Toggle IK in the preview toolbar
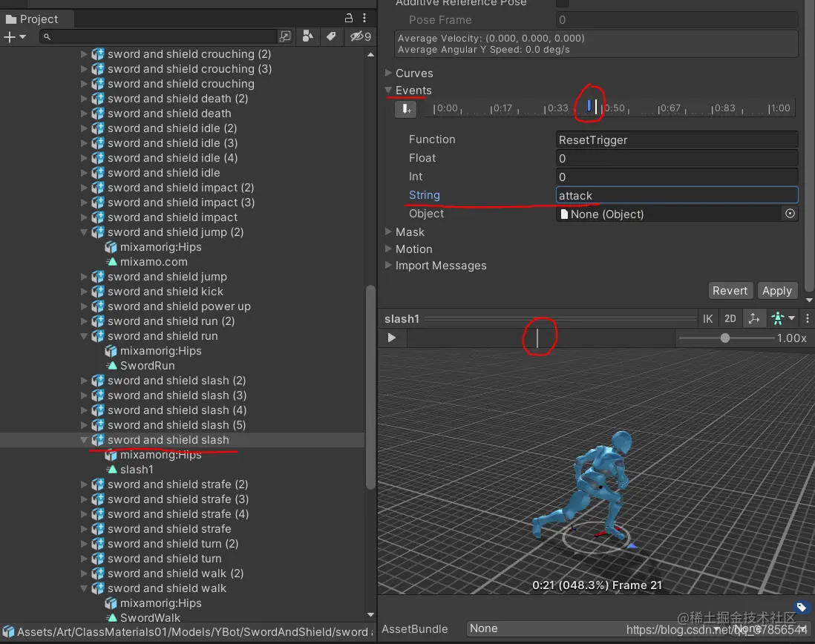Image resolution: width=815 pixels, height=644 pixels. tap(708, 319)
